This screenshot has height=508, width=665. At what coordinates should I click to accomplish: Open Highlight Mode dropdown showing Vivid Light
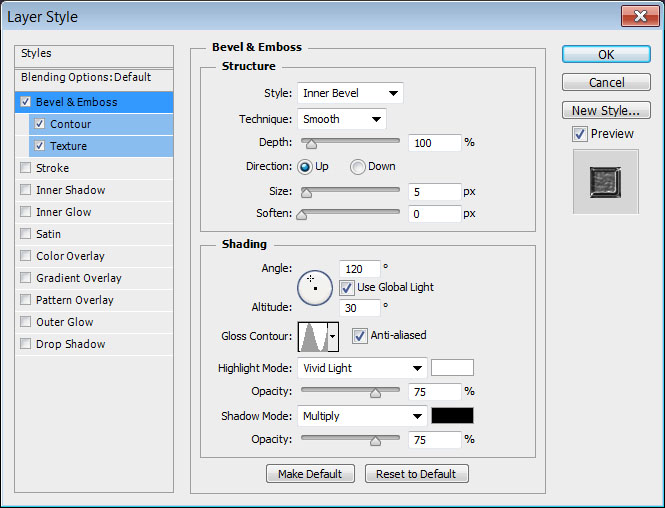pos(362,368)
